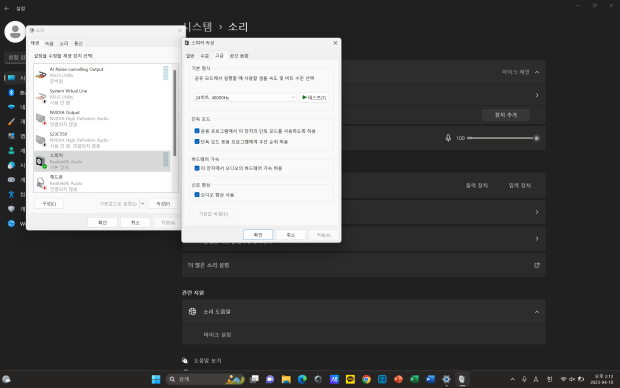620x388 pixels.
Task: Open the arrow next to 기본값으로 설정
Action: pos(143,204)
